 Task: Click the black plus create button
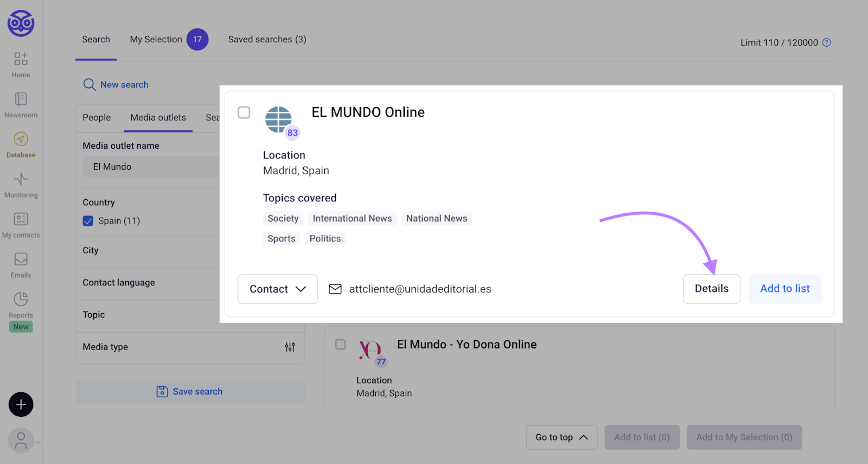click(21, 404)
